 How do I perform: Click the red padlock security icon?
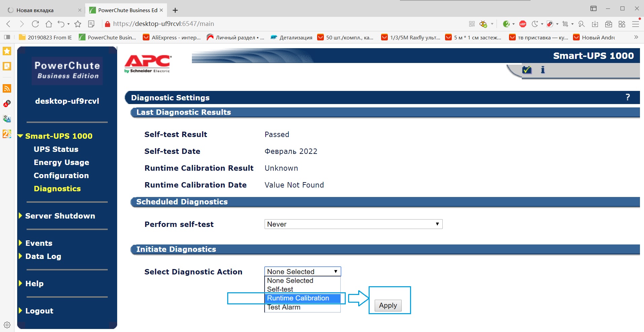[107, 24]
